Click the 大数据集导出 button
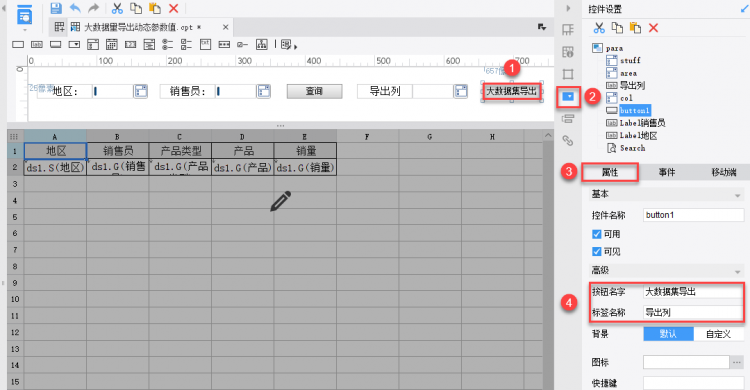The width and height of the screenshot is (750, 390). (511, 91)
